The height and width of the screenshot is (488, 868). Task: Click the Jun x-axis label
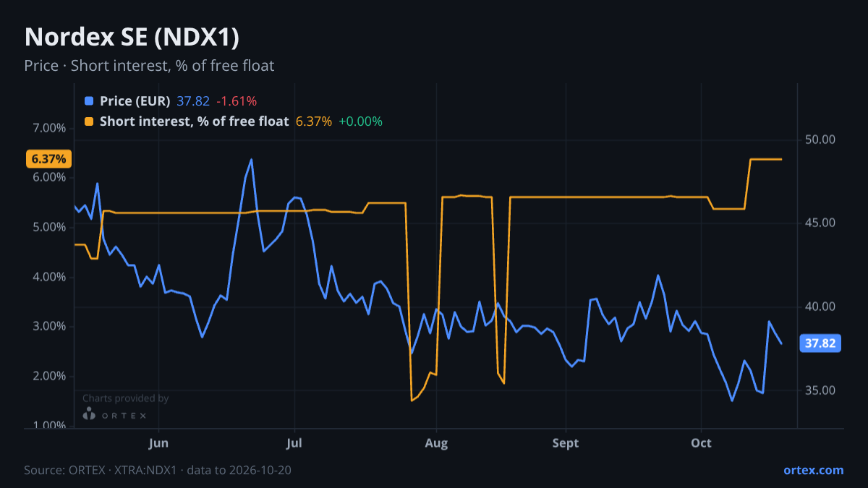click(158, 442)
